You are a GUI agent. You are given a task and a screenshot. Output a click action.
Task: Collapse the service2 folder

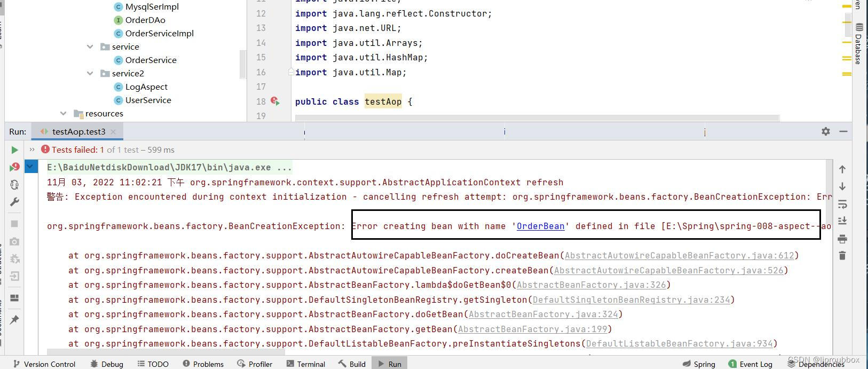90,73
